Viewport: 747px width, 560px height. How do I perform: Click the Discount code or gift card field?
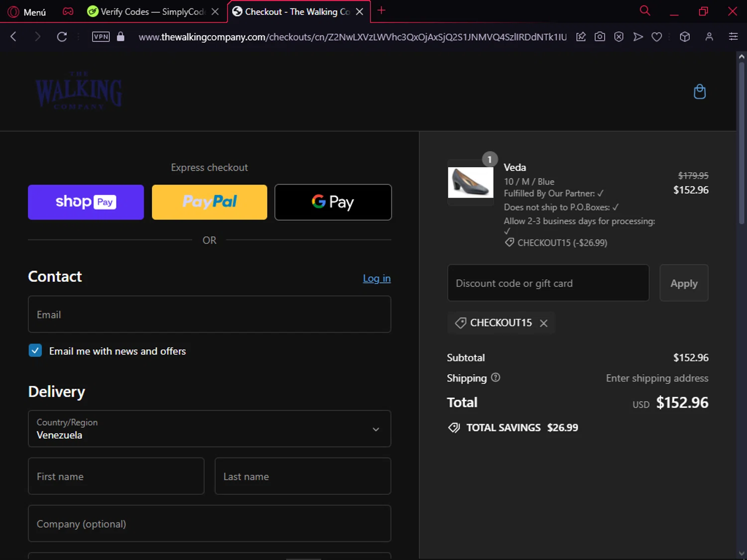[x=548, y=283]
